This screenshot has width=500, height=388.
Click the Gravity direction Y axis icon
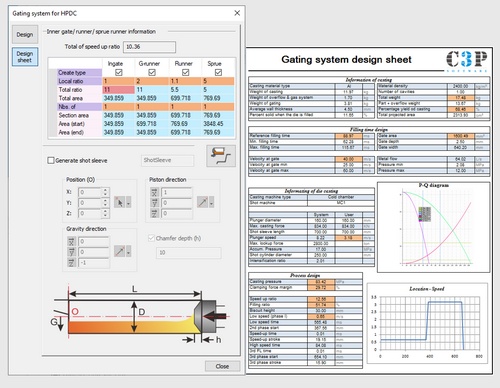tap(71, 252)
